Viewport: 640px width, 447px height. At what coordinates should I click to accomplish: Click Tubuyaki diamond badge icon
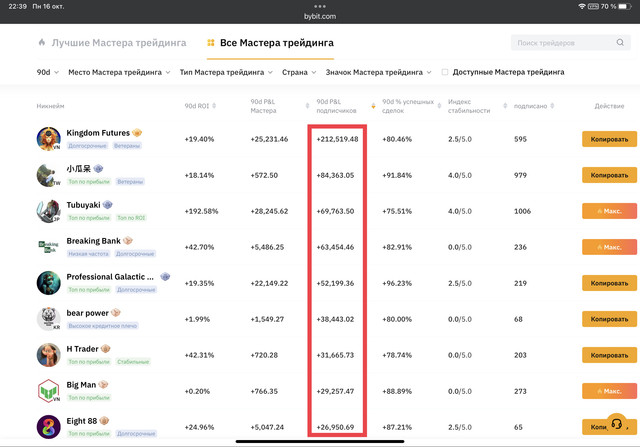coord(107,205)
